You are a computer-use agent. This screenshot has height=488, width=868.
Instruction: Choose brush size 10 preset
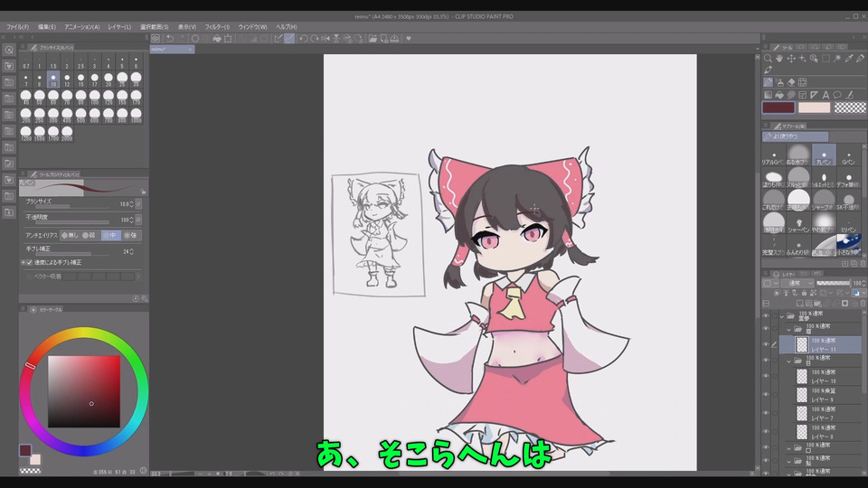click(53, 80)
